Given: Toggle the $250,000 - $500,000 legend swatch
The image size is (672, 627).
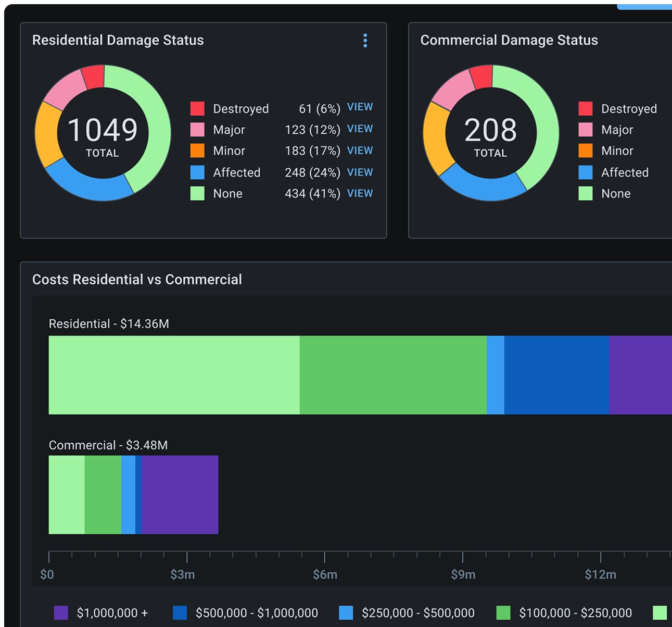Looking at the screenshot, I should pyautogui.click(x=346, y=612).
